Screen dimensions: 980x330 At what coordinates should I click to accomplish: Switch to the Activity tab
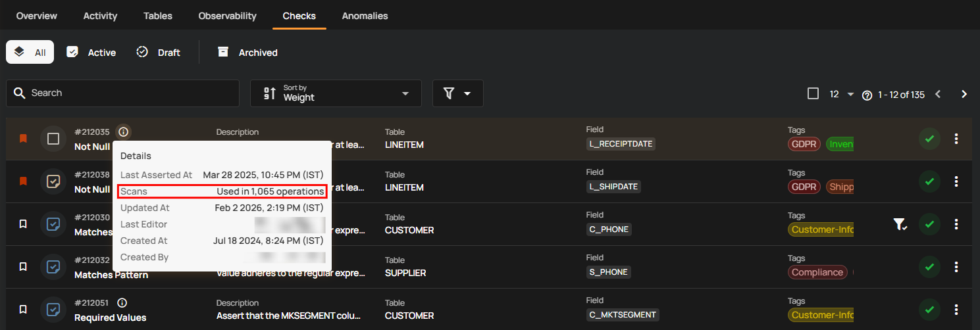100,16
